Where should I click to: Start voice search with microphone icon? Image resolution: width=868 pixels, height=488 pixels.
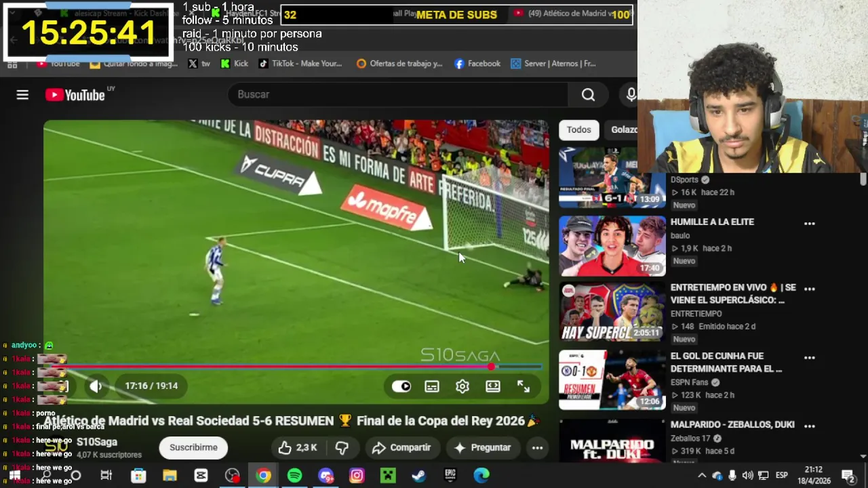[631, 95]
